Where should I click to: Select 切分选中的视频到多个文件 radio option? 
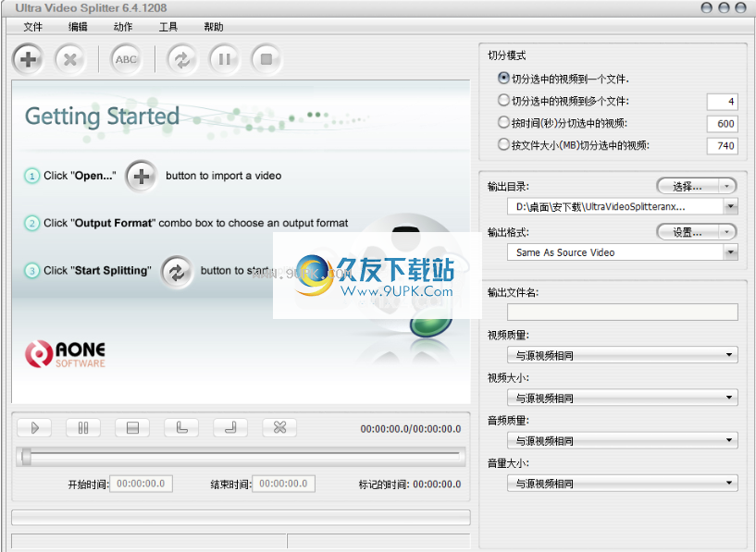(503, 100)
